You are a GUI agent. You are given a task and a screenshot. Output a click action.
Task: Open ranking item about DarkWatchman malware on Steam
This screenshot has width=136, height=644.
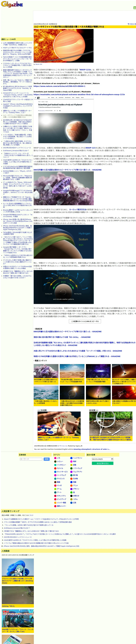[41, 519]
